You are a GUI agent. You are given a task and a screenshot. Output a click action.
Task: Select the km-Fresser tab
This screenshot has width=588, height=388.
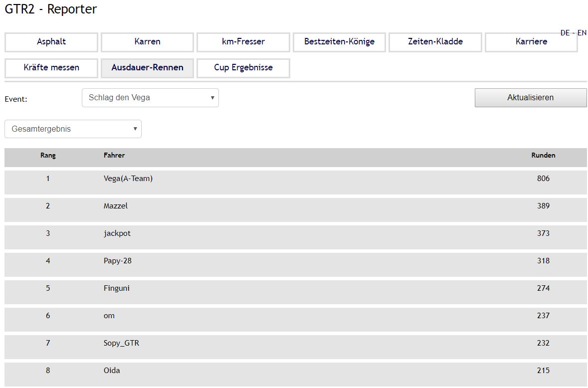click(243, 42)
